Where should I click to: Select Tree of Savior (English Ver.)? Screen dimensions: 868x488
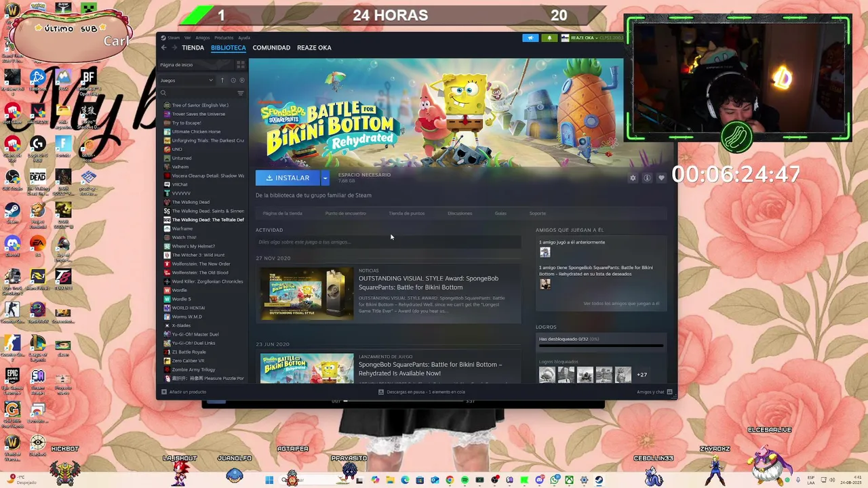point(200,105)
